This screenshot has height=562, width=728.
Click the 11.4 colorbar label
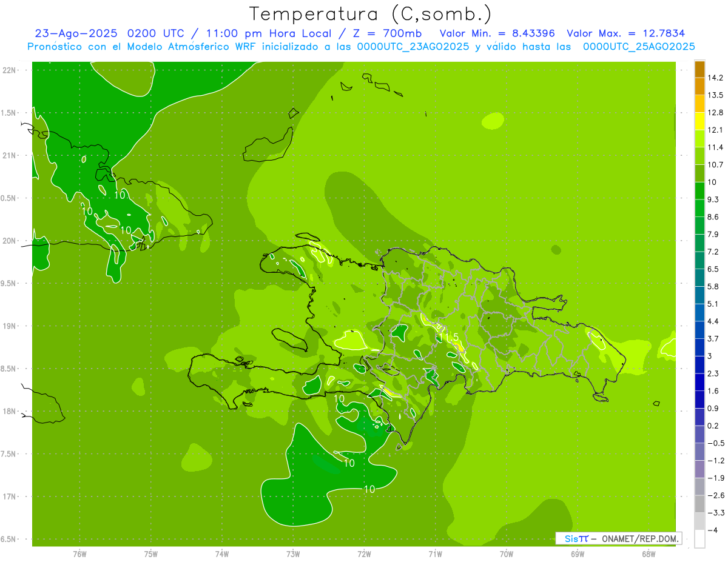click(x=715, y=147)
